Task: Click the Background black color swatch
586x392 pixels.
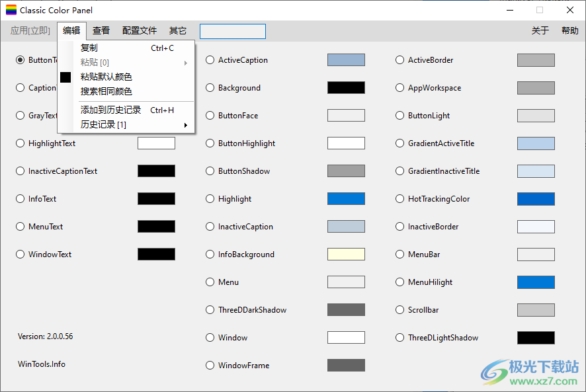Action: point(346,88)
